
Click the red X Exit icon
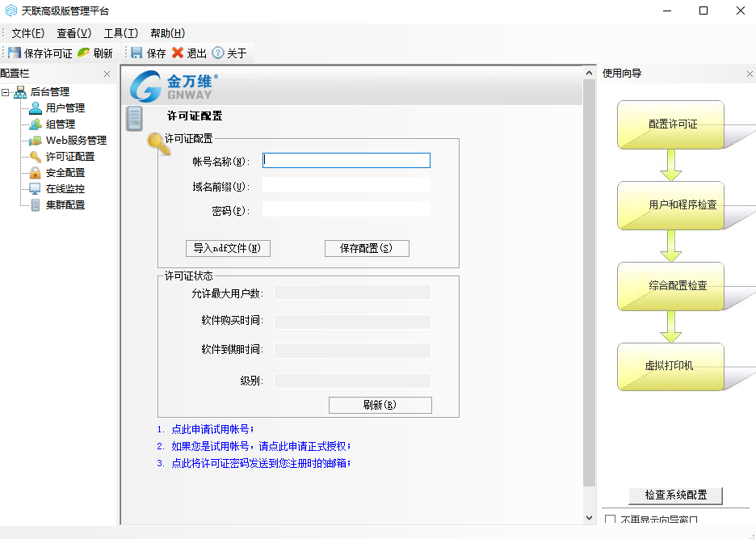[x=178, y=53]
